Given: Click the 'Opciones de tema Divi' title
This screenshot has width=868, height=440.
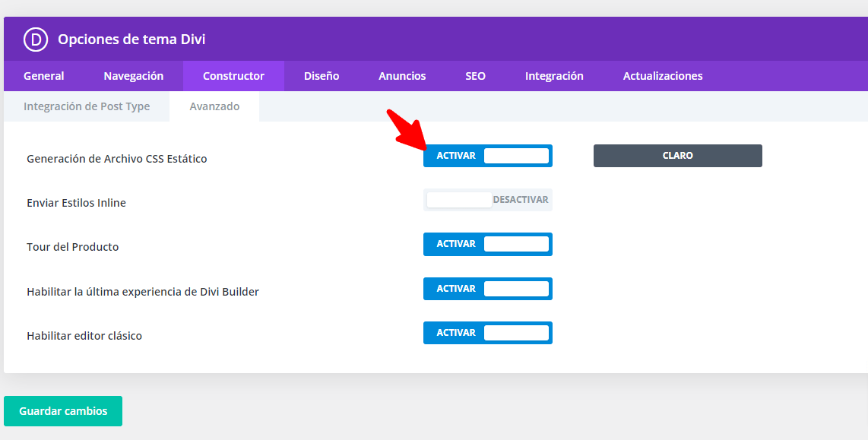Looking at the screenshot, I should 131,40.
